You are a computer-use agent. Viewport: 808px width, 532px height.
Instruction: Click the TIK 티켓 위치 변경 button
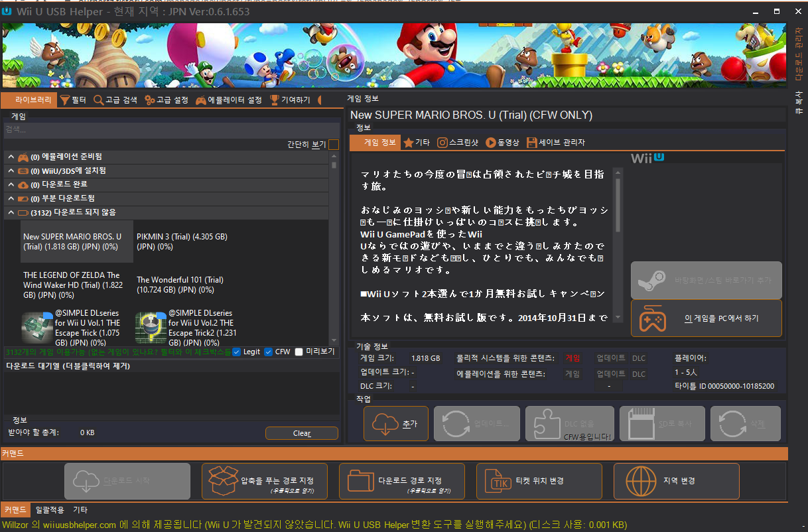tap(539, 481)
